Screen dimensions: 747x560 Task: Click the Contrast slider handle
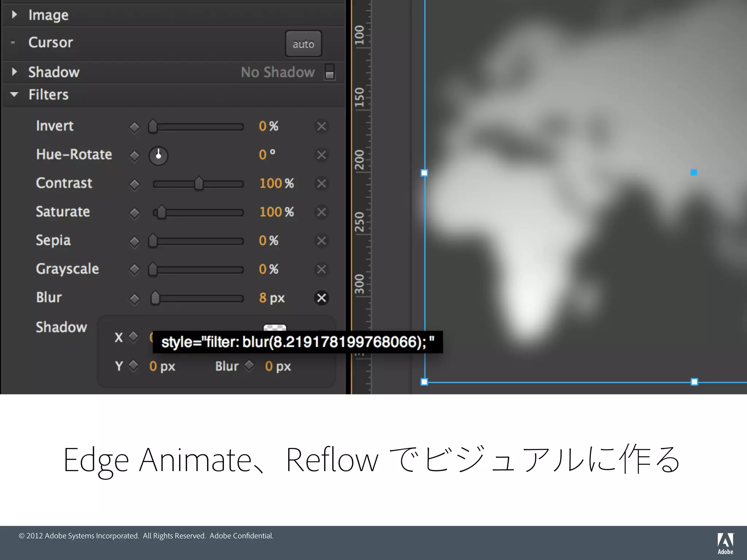[x=199, y=183]
